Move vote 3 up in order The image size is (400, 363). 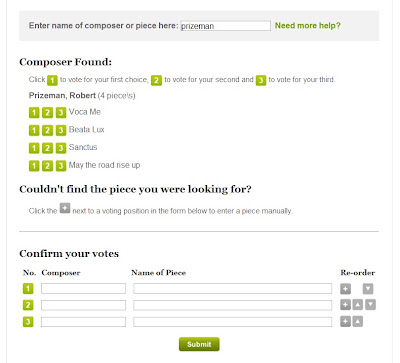[357, 321]
